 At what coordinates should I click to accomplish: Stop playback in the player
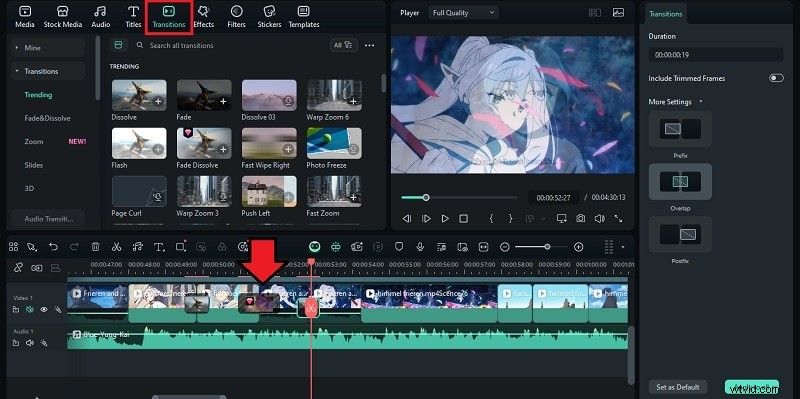click(x=463, y=218)
